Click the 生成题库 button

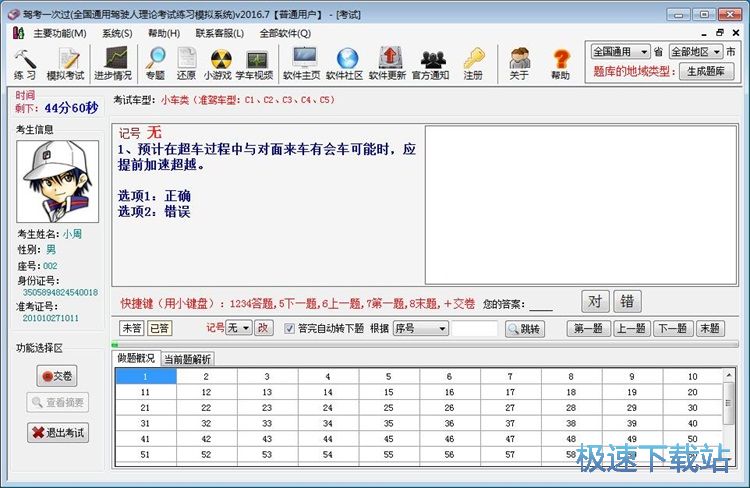pyautogui.click(x=706, y=72)
